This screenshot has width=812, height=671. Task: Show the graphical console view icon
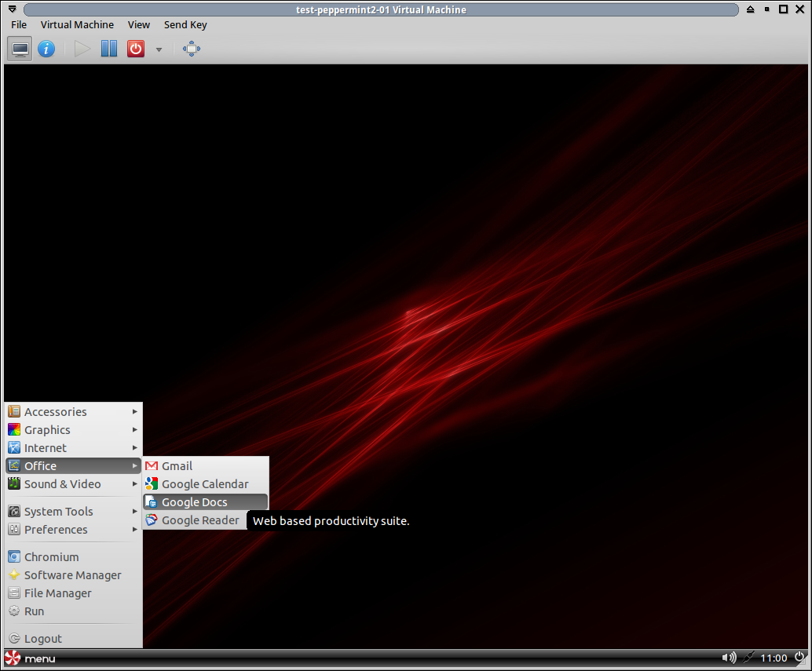pos(20,49)
